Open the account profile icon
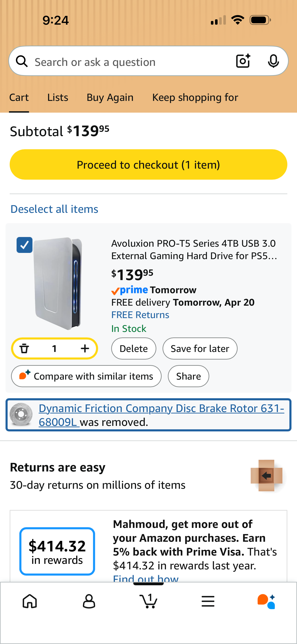297x644 pixels. 89,601
